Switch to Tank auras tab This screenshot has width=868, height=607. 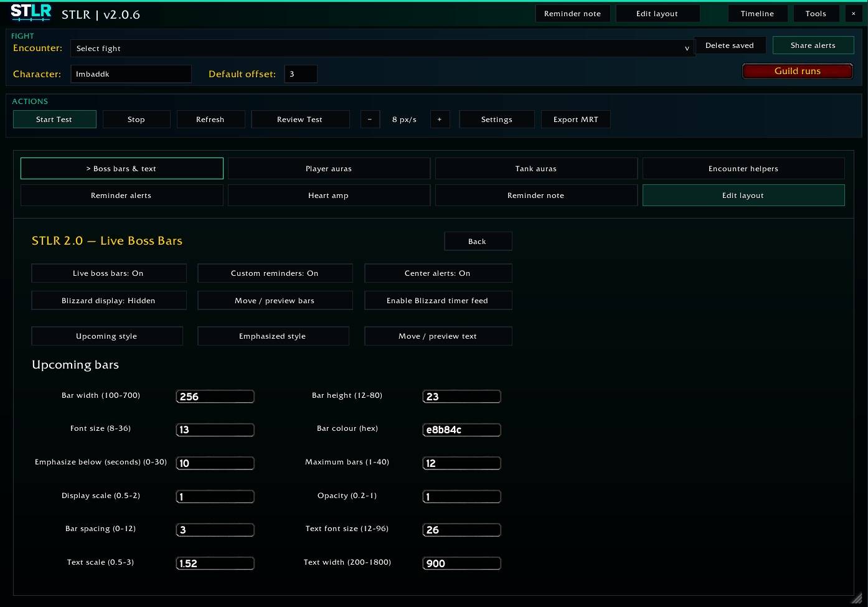(x=536, y=169)
